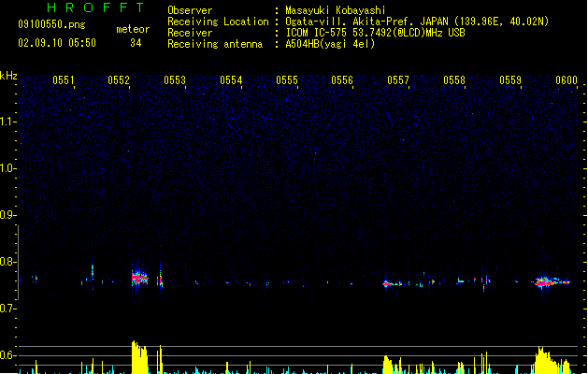Click the 0551 time marker

(x=64, y=80)
